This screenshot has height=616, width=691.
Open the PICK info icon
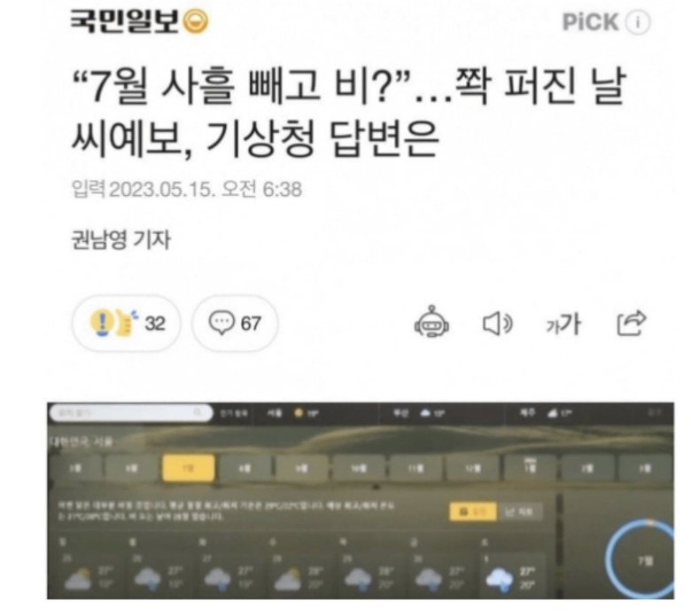(638, 22)
